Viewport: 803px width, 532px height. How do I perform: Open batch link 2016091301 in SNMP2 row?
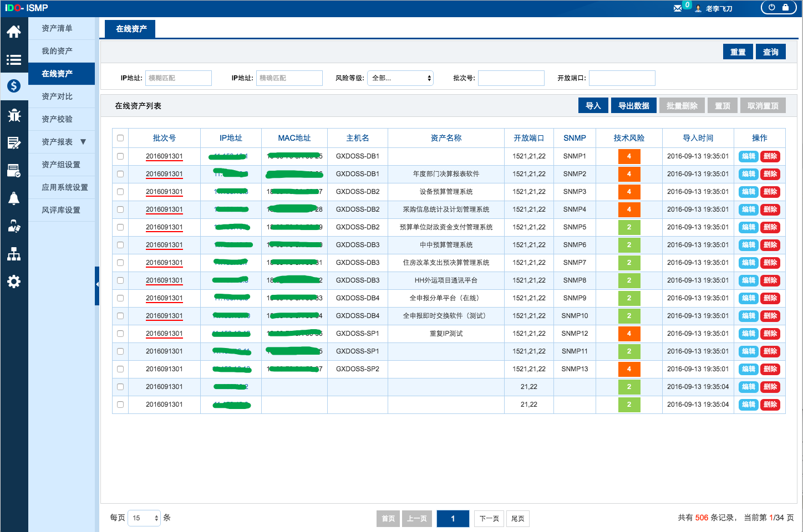(x=164, y=174)
